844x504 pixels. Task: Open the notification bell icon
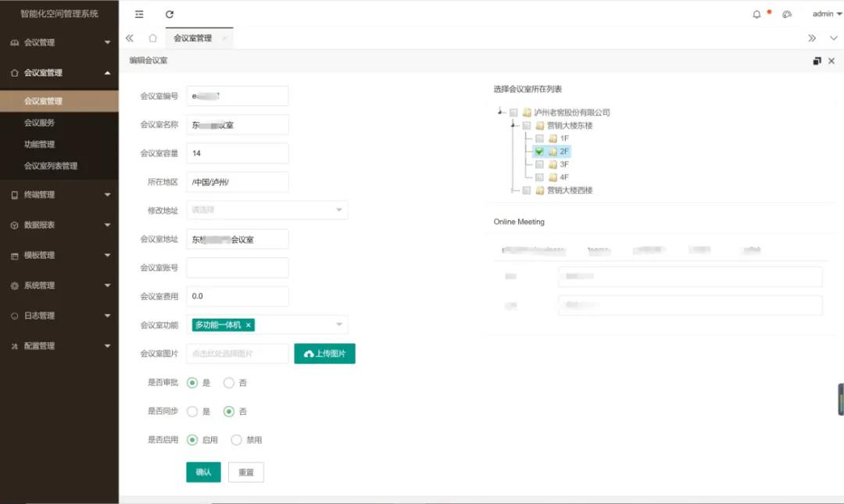pos(756,14)
